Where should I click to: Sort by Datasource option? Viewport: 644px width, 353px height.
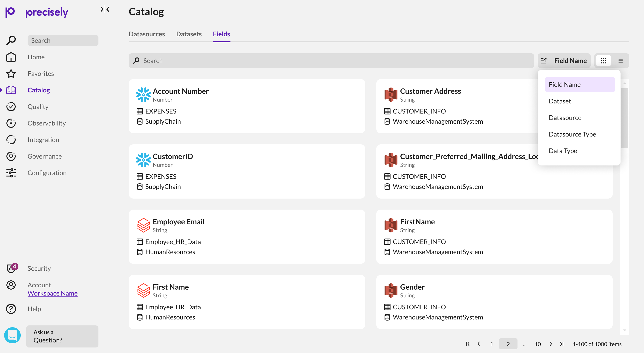[x=580, y=118]
